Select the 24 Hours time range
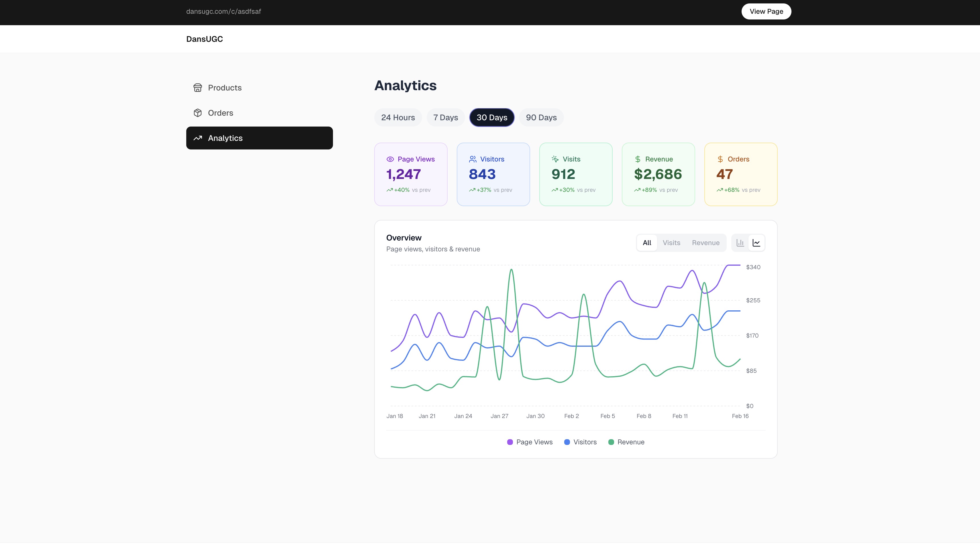The image size is (980, 544). pos(398,117)
